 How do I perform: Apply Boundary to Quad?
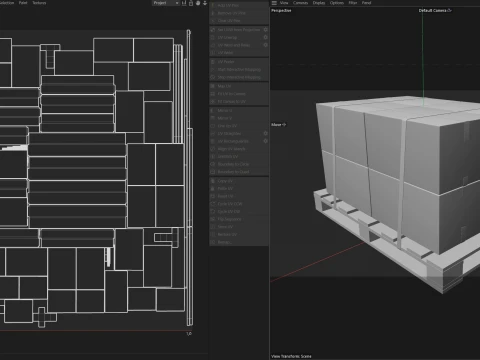click(239, 172)
